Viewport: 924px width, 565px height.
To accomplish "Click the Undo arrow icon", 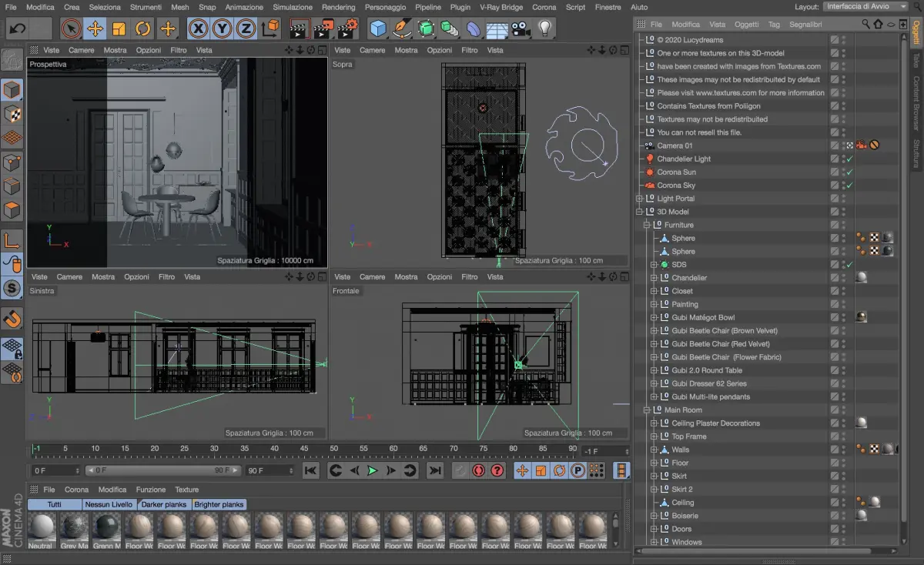I will 18,29.
